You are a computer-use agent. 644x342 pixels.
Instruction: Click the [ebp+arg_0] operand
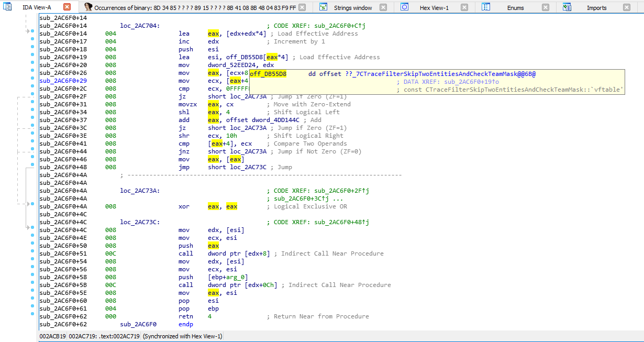[228, 277]
